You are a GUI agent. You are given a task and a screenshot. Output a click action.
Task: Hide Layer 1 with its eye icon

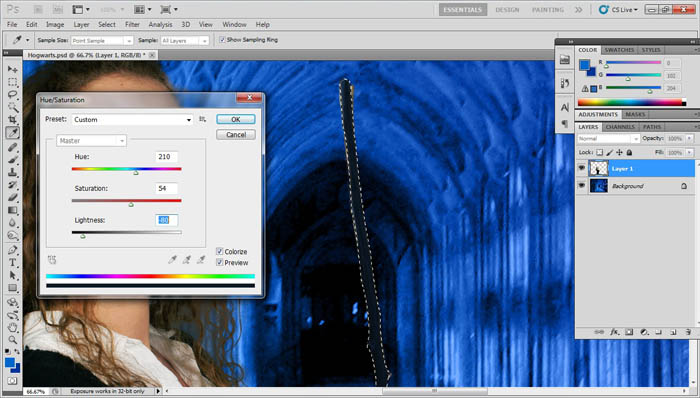582,168
